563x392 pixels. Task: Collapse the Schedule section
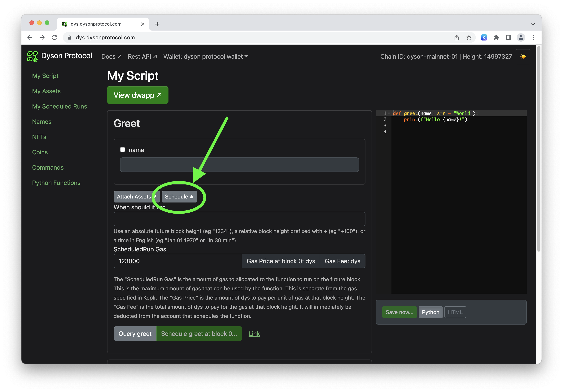pos(179,197)
